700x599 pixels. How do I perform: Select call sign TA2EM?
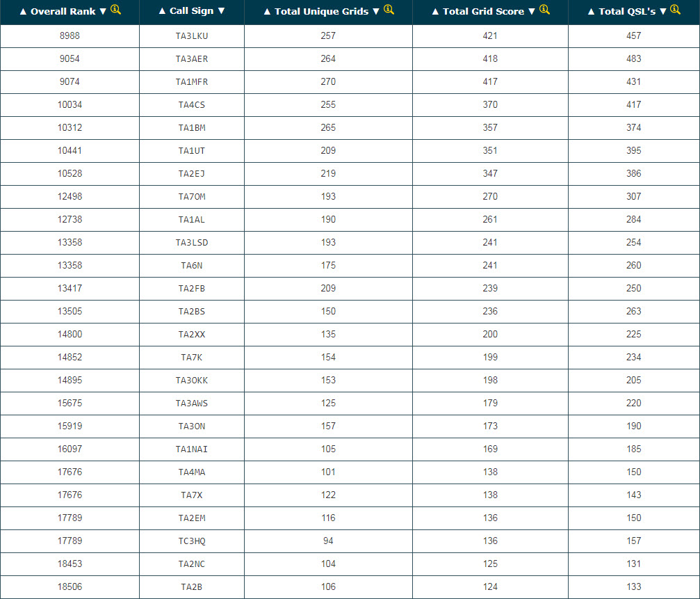192,518
